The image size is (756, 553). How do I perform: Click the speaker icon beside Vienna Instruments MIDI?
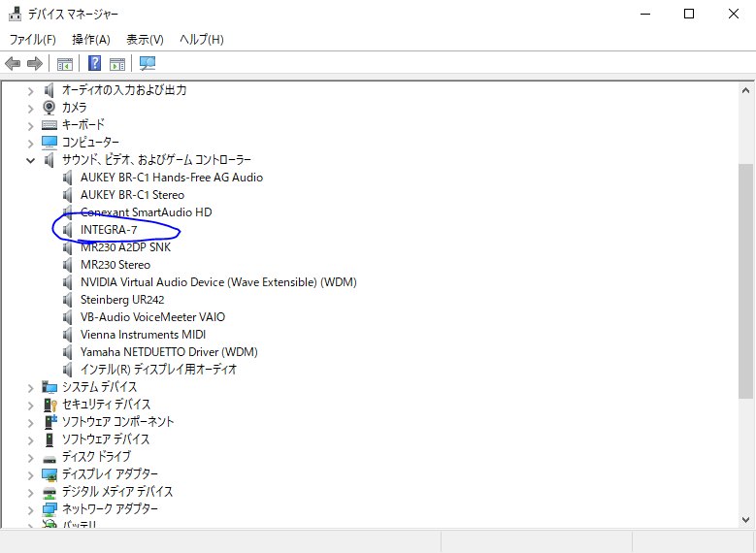pyautogui.click(x=68, y=335)
